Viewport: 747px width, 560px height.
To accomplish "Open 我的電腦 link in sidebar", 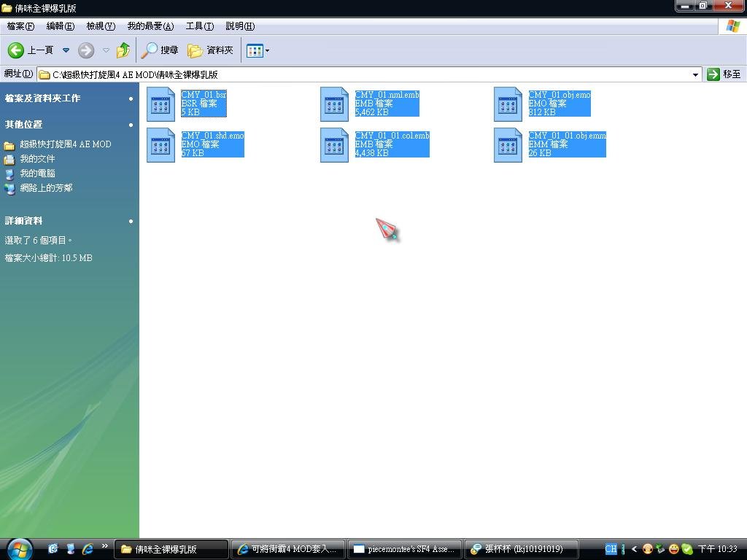I will 37,174.
